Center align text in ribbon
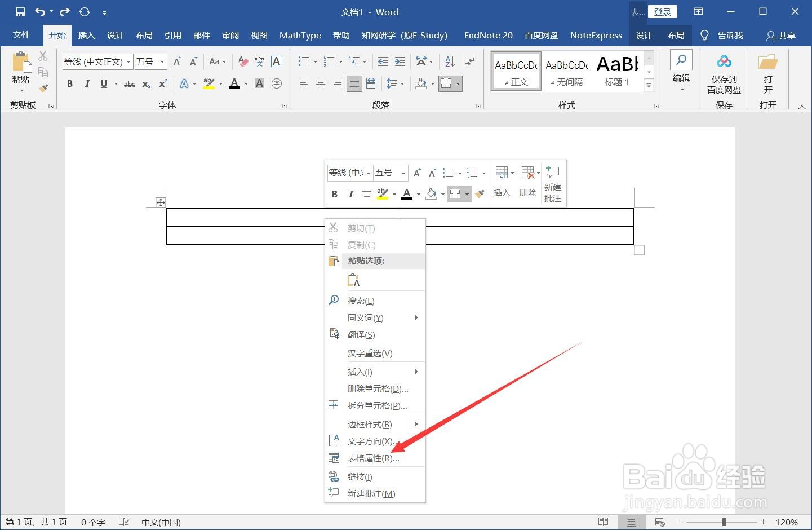 [321, 84]
